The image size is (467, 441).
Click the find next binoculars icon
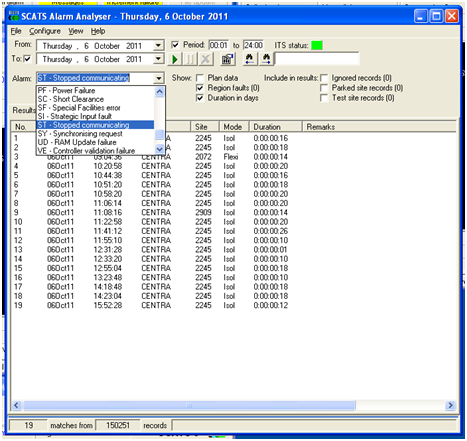click(x=266, y=59)
